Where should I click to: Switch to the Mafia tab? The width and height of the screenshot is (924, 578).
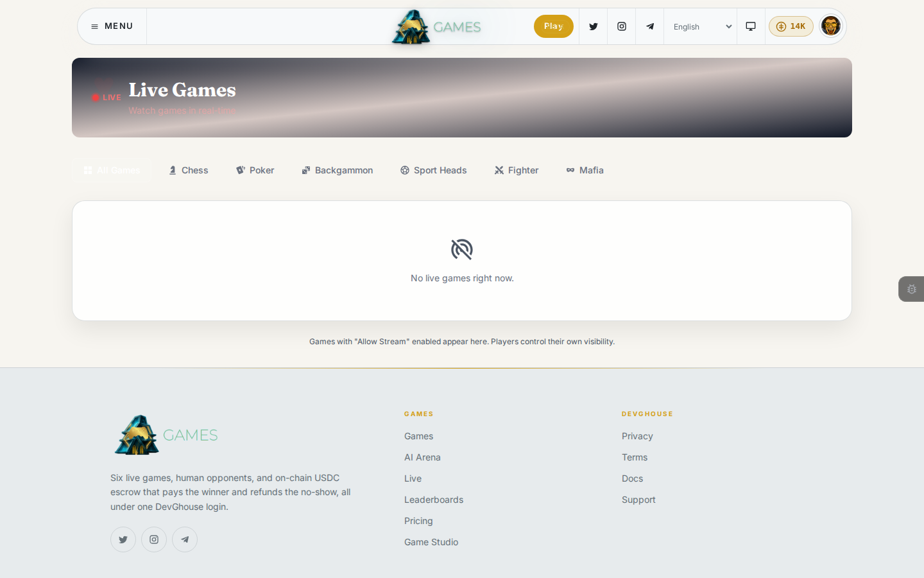pyautogui.click(x=585, y=170)
